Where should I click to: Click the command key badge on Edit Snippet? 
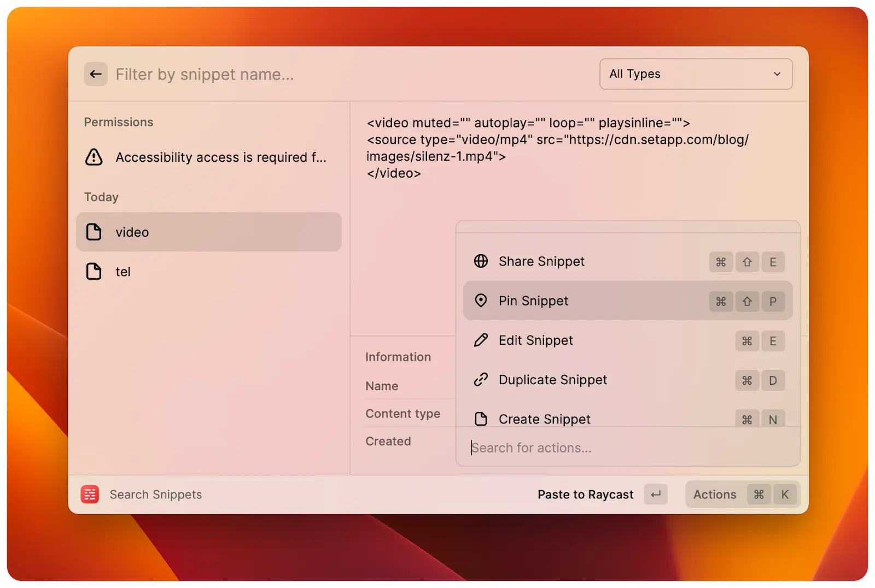[747, 341]
